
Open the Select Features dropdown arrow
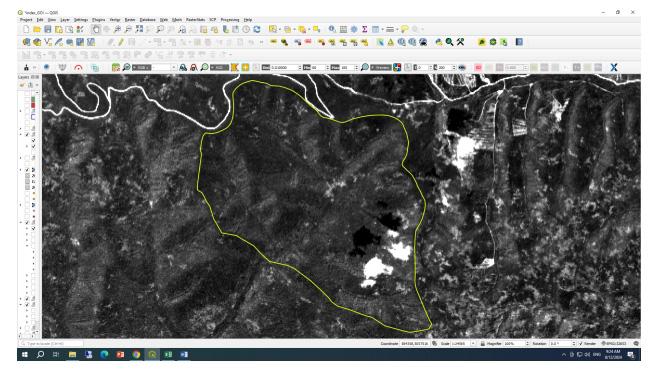coord(279,29)
